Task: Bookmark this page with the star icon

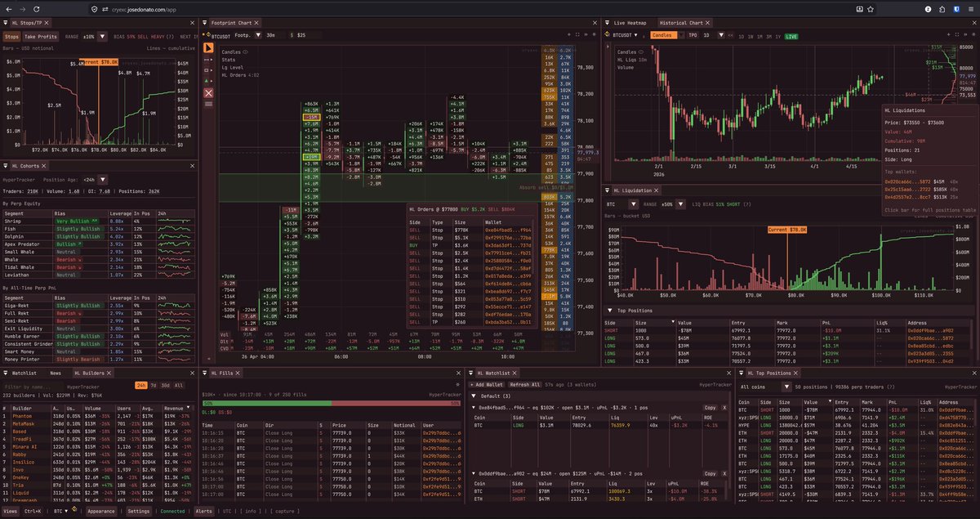Action: tap(871, 9)
